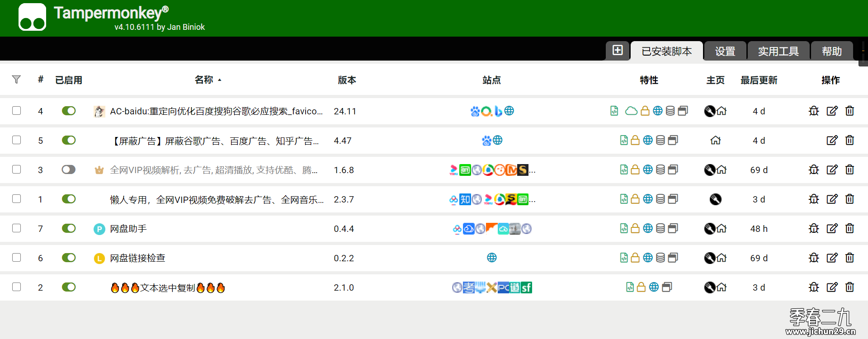Sort by 名称 column header
The image size is (868, 339).
click(x=204, y=80)
